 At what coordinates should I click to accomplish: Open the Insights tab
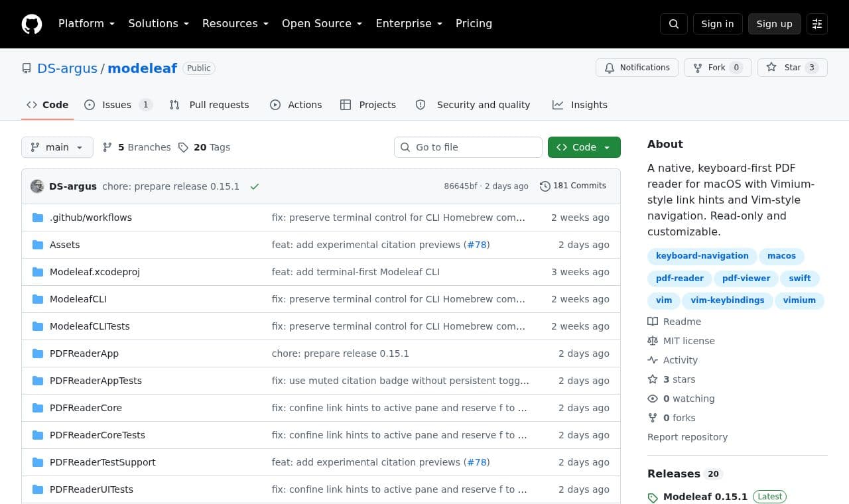point(580,105)
